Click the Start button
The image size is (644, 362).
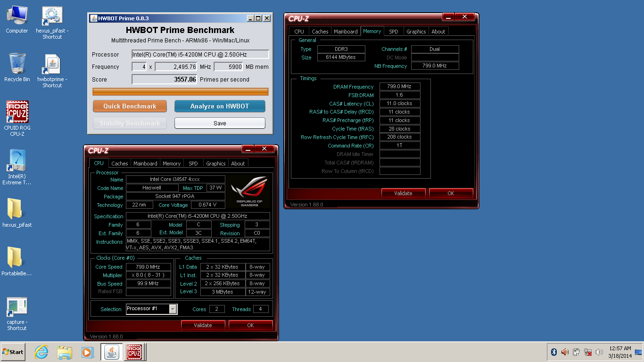click(13, 352)
